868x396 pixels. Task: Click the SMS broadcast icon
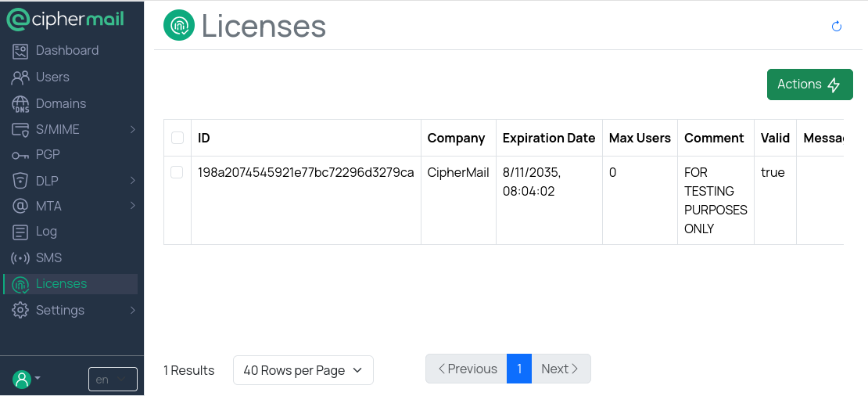click(20, 258)
